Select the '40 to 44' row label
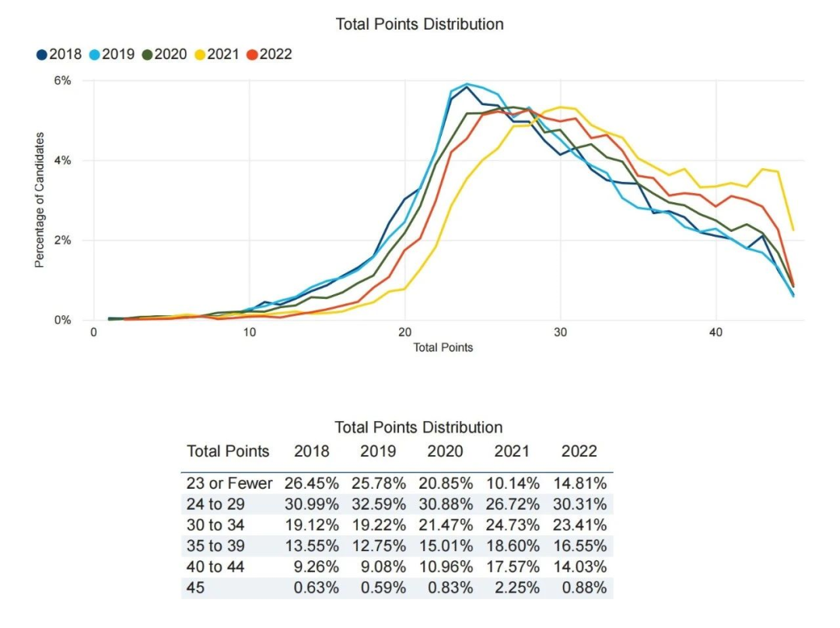This screenshot has width=840, height=628. (x=215, y=567)
